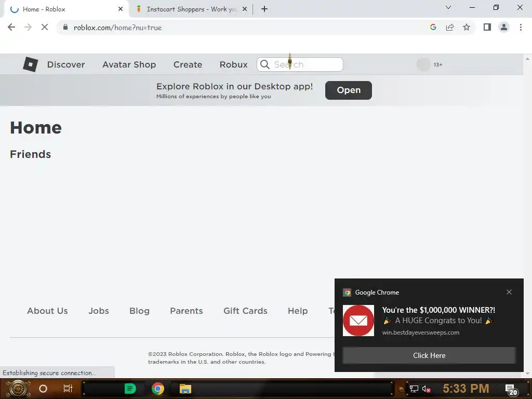Click the red envelope notification image

point(358,321)
